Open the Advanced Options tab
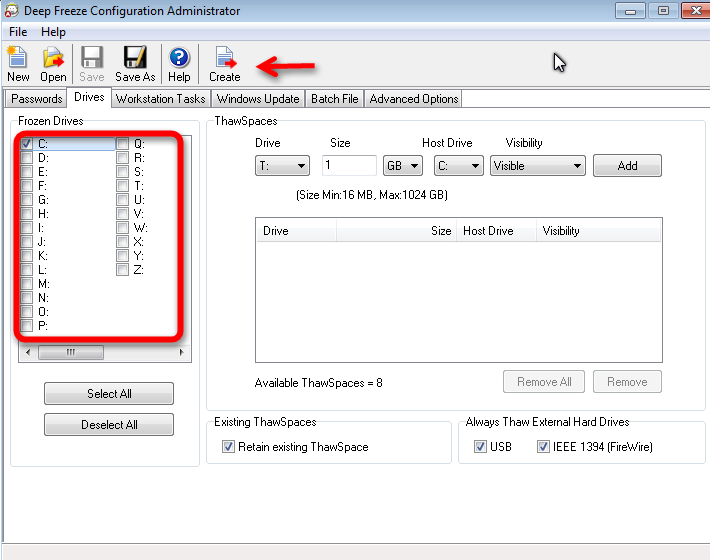 click(x=413, y=99)
